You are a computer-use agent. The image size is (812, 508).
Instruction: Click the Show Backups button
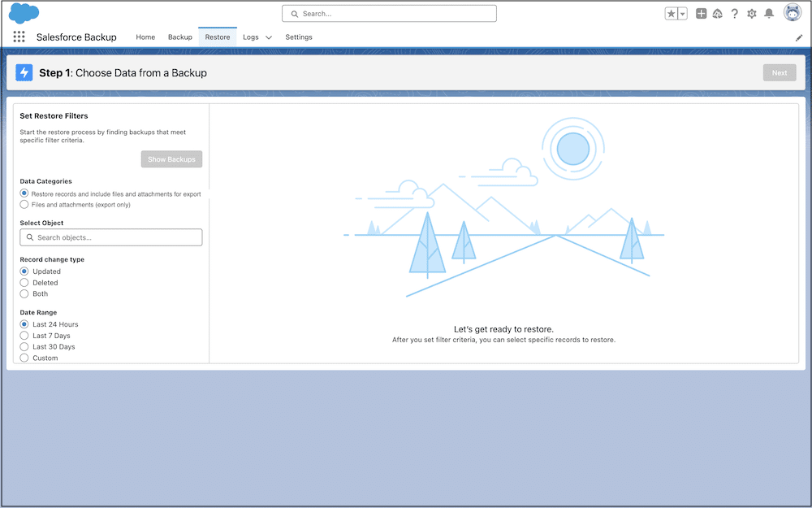(171, 159)
